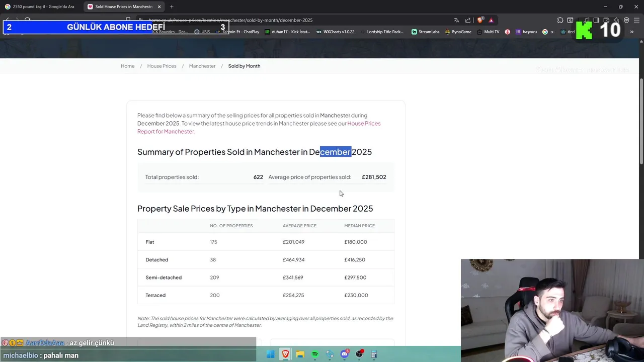Open the UBIS bookmark
This screenshot has height=362, width=644.
pyautogui.click(x=202, y=32)
